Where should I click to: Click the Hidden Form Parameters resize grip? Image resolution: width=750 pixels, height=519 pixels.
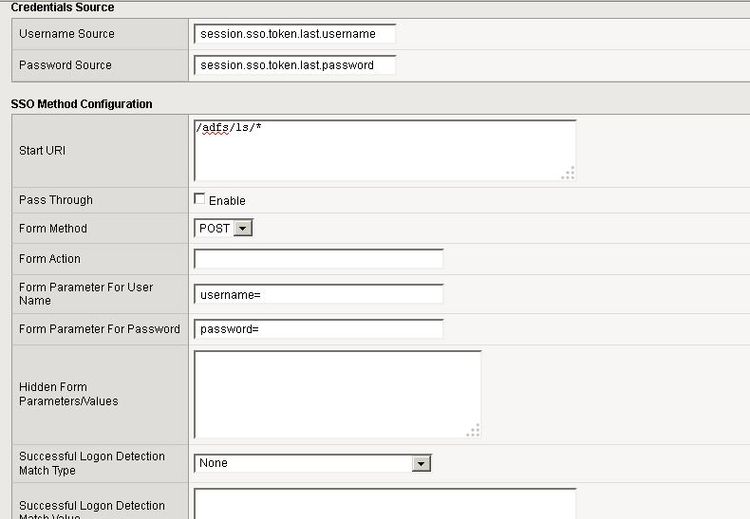pyautogui.click(x=473, y=430)
